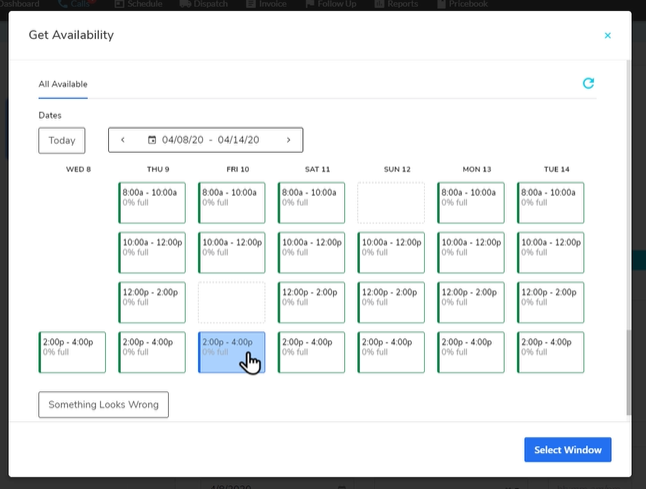Switch to the All Available tab
Image resolution: width=646 pixels, height=489 pixels.
[63, 84]
